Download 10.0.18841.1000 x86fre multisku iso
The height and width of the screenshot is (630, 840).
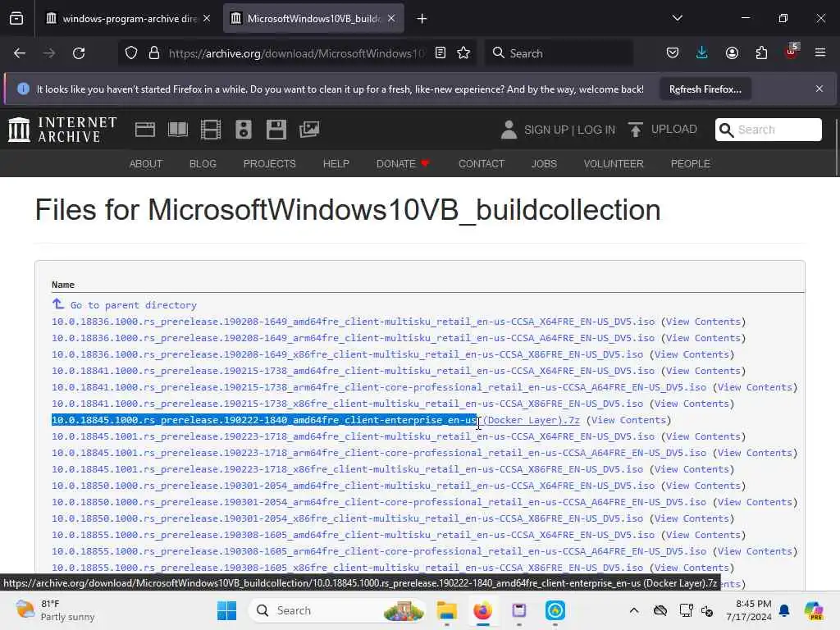pos(347,404)
